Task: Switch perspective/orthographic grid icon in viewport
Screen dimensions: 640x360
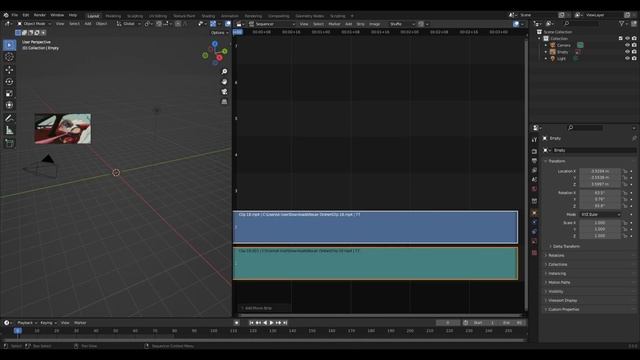Action: (x=224, y=102)
